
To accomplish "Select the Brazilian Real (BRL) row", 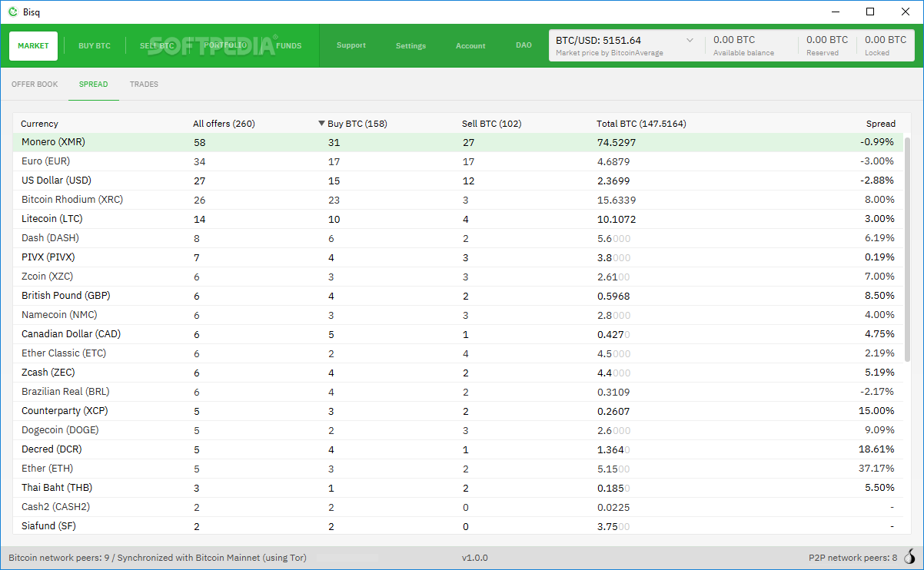I will [457, 392].
